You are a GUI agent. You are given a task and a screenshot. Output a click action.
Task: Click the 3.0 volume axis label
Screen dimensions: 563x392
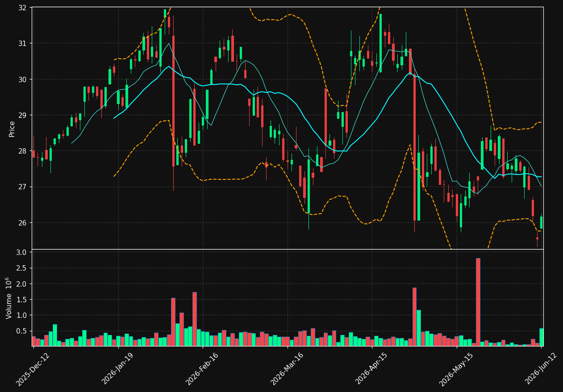[21, 252]
